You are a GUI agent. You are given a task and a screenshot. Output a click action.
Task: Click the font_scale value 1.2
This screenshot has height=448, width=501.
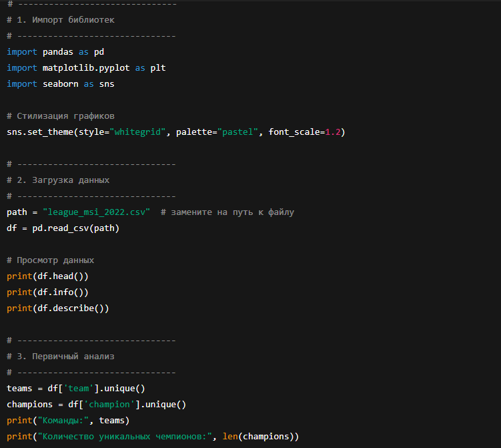[332, 132]
